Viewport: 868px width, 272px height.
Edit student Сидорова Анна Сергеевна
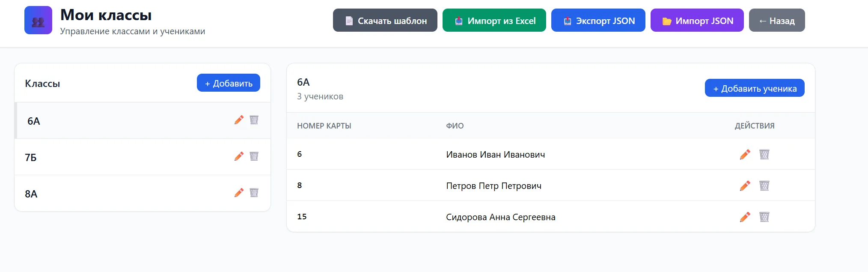tap(745, 217)
